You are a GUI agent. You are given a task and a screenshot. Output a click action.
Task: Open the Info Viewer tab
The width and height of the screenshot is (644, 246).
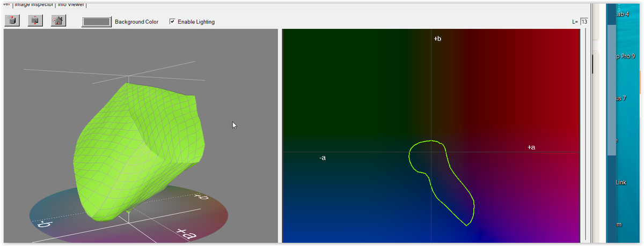pos(72,5)
